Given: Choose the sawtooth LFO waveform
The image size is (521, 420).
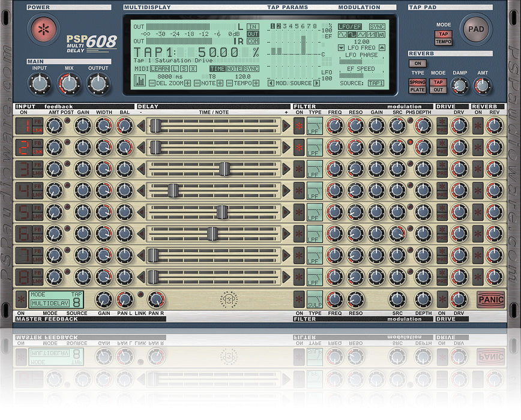Looking at the screenshot, I should (371, 35).
